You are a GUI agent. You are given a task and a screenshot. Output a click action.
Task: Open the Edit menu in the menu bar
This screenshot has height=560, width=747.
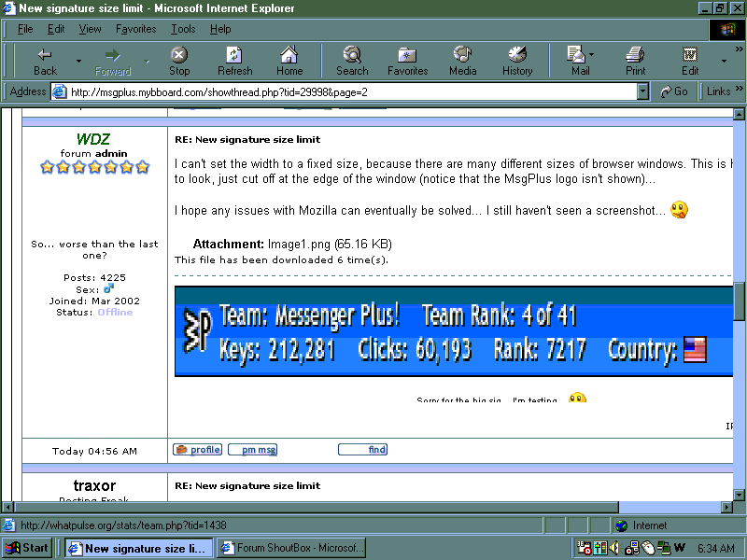(56, 29)
